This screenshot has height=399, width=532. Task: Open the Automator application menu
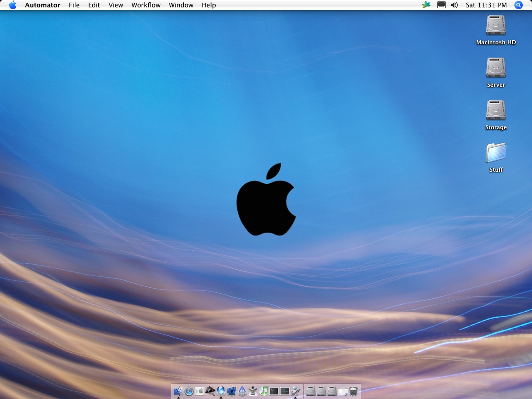pyautogui.click(x=42, y=5)
